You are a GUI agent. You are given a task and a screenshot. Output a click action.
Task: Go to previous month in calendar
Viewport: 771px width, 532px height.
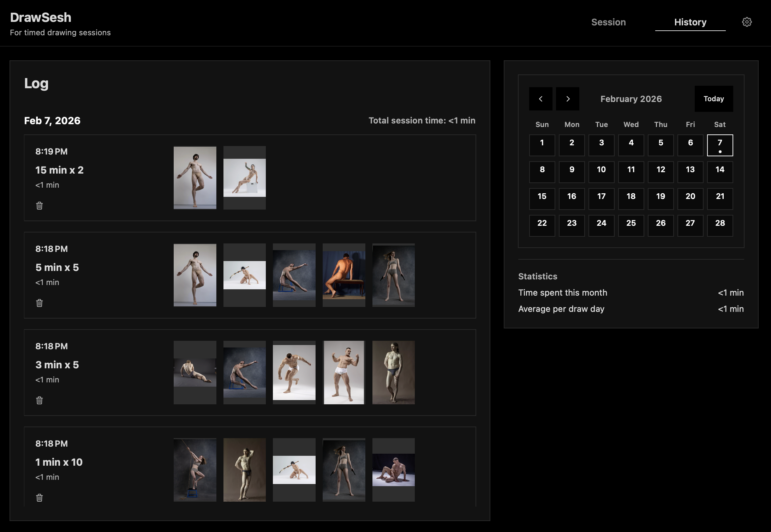(540, 99)
